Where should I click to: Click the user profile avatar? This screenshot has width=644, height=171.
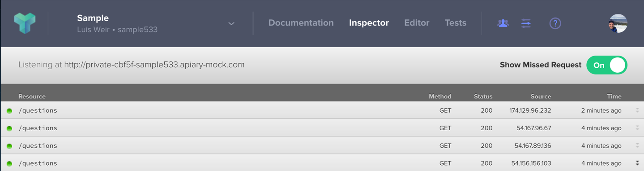point(618,23)
